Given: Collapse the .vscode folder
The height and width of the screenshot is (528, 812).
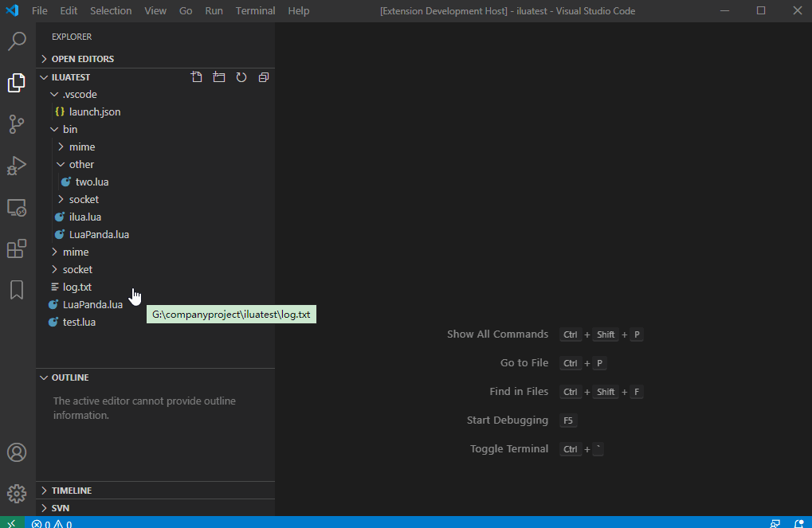Looking at the screenshot, I should click(x=155, y=94).
